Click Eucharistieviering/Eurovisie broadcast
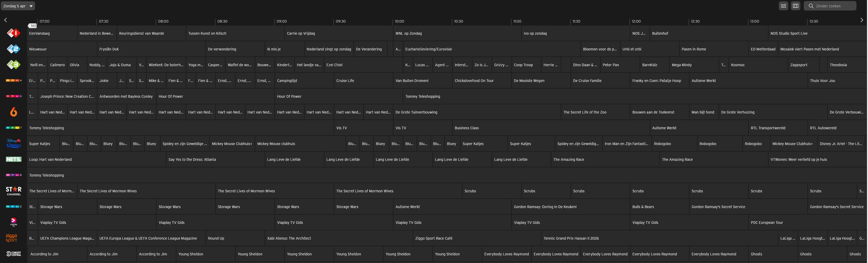The image size is (868, 263). coord(492,49)
